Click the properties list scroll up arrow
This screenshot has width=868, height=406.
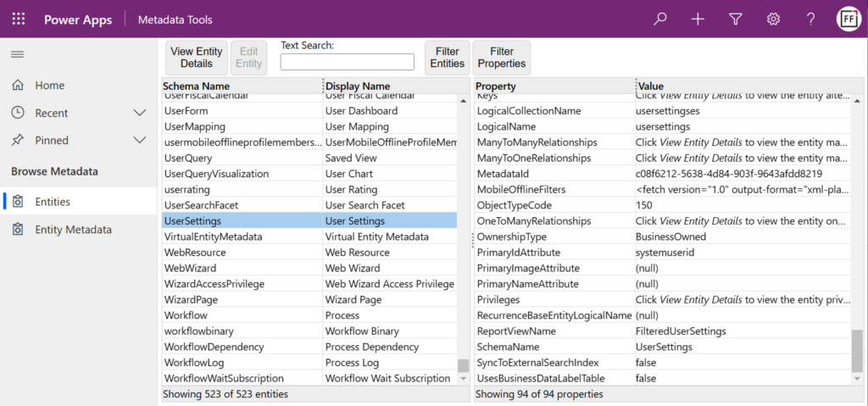click(857, 101)
